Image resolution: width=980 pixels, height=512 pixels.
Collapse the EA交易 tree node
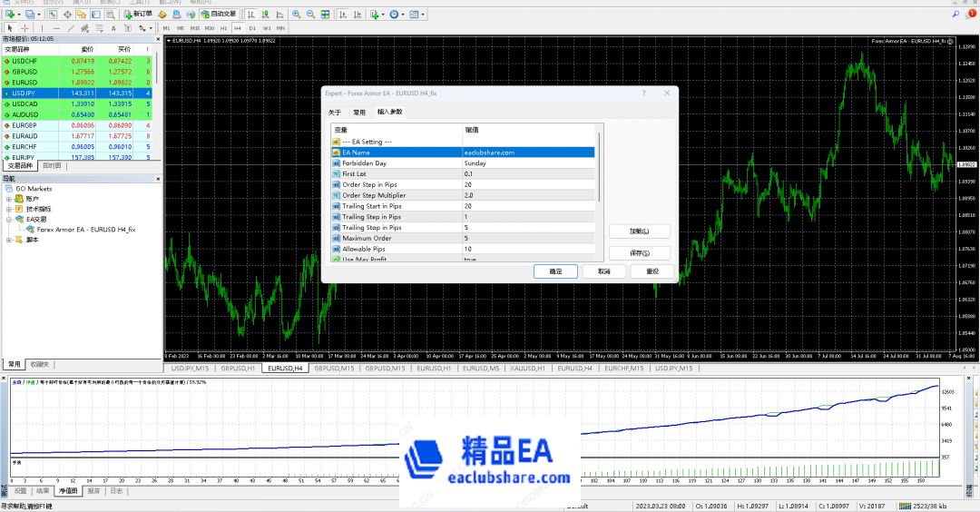coord(9,220)
